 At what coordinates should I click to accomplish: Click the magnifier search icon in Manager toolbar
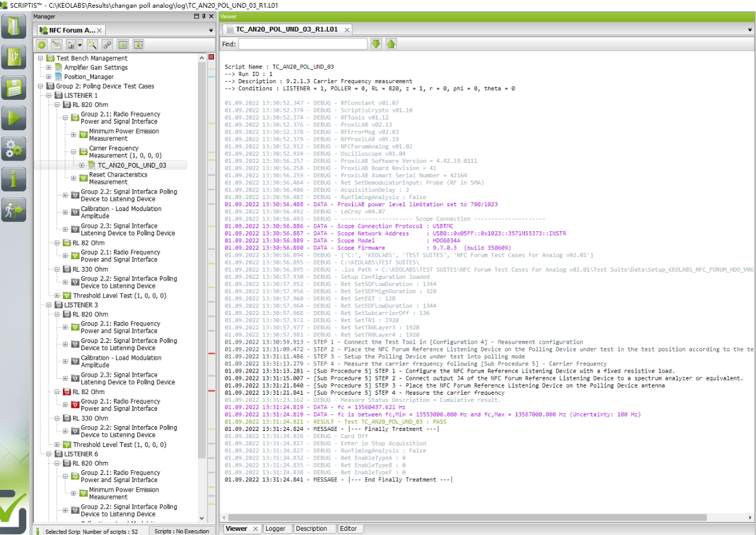click(x=92, y=45)
